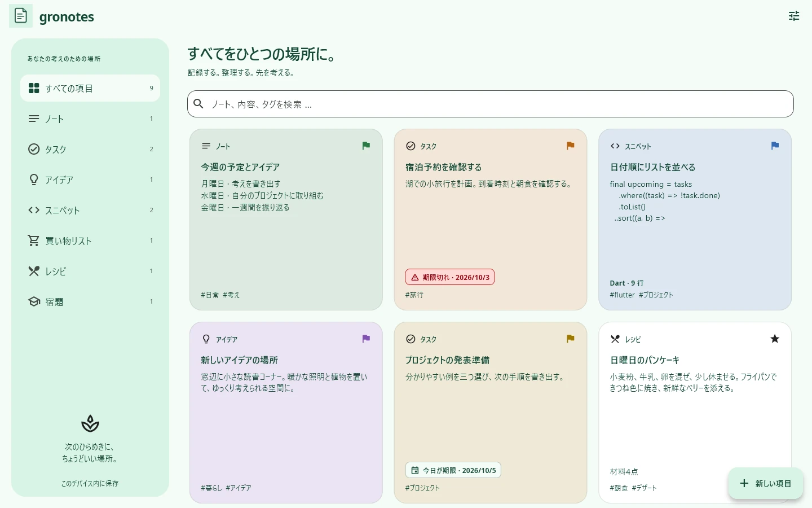Toggle the blue flag on 日付順にリストを並べる card
Image resolution: width=812 pixels, height=508 pixels.
click(x=775, y=146)
